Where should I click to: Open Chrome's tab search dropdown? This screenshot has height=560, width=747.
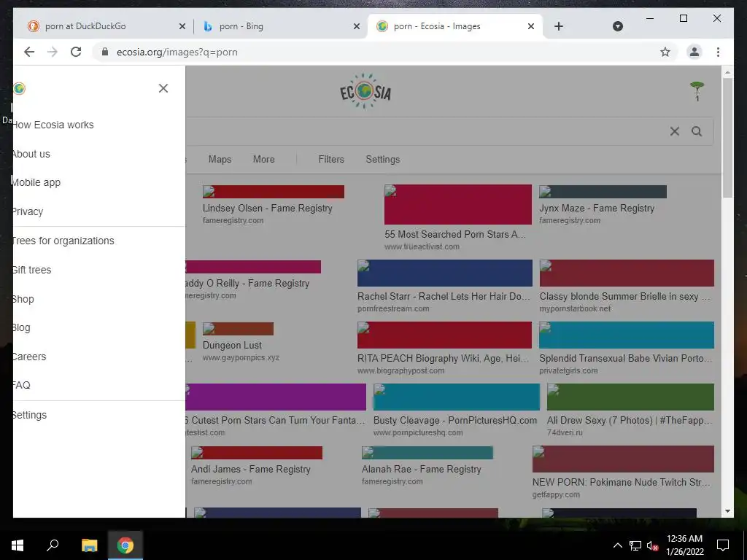point(617,26)
